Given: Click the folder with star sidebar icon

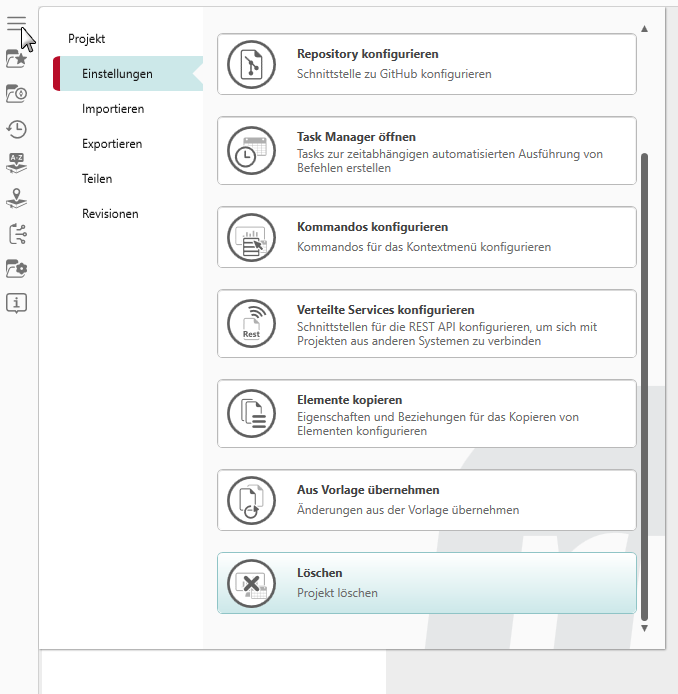Looking at the screenshot, I should click(16, 59).
